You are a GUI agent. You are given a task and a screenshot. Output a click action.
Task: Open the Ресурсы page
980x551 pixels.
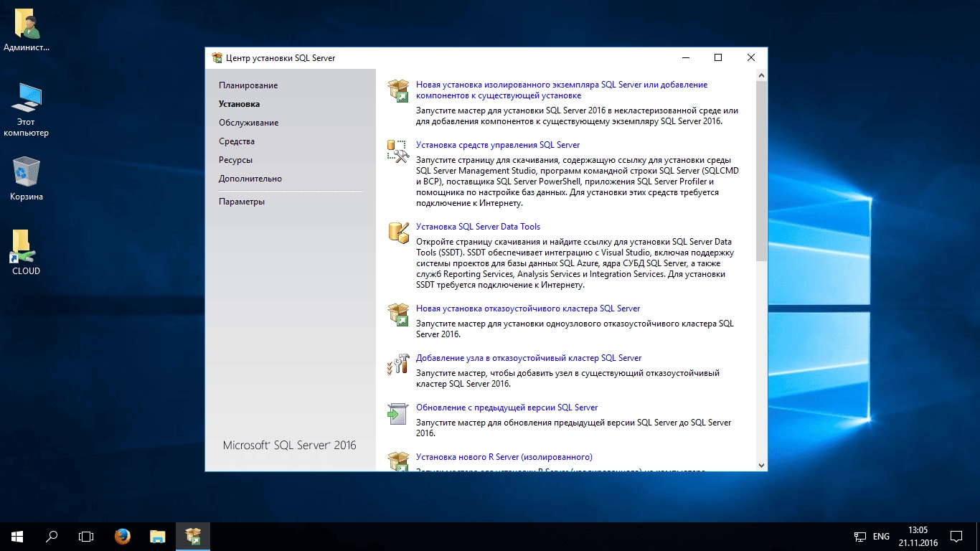(236, 160)
